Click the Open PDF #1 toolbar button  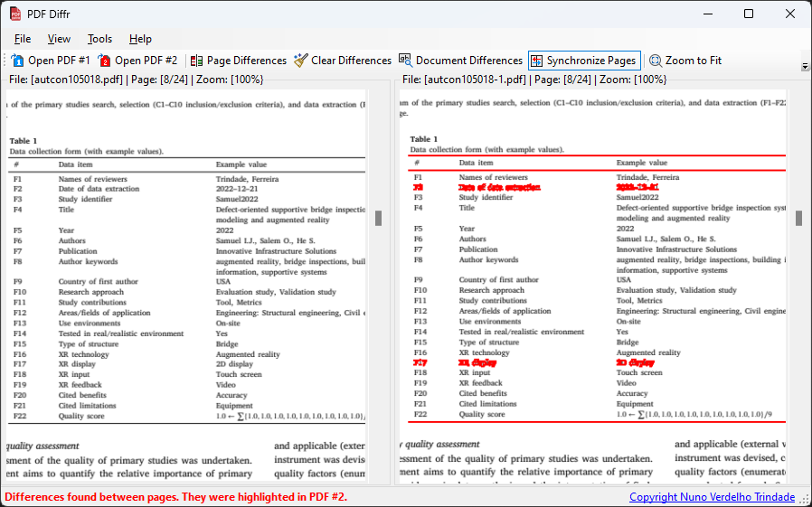click(x=51, y=61)
